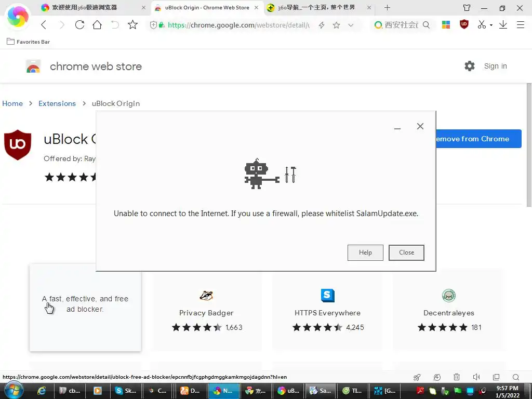
Task: Bookmark page with star inside address bar
Action: [x=336, y=25]
